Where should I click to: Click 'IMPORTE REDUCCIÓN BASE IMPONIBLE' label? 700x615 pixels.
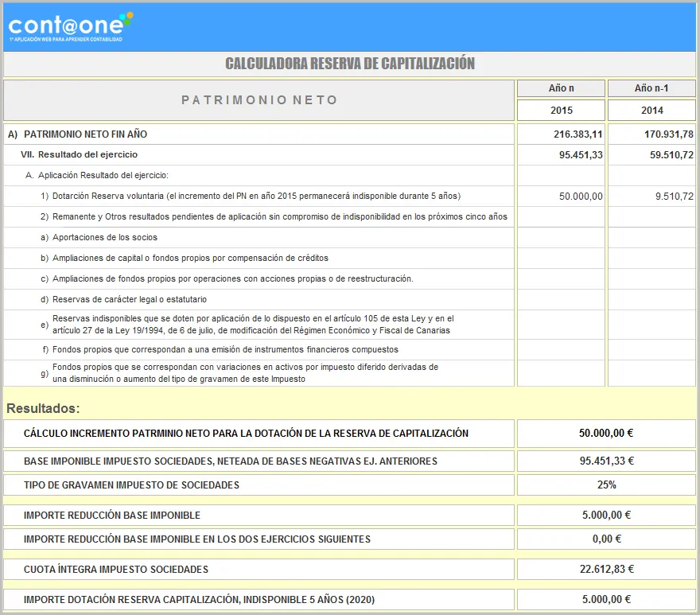(111, 515)
